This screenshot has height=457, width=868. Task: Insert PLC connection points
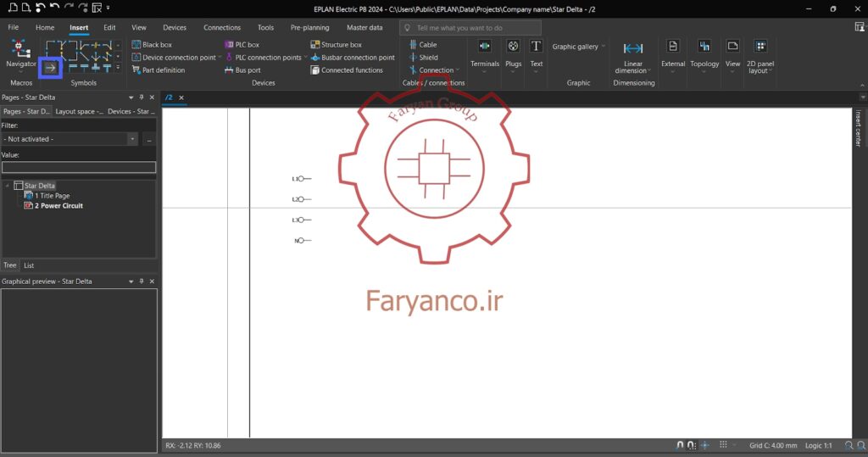264,57
